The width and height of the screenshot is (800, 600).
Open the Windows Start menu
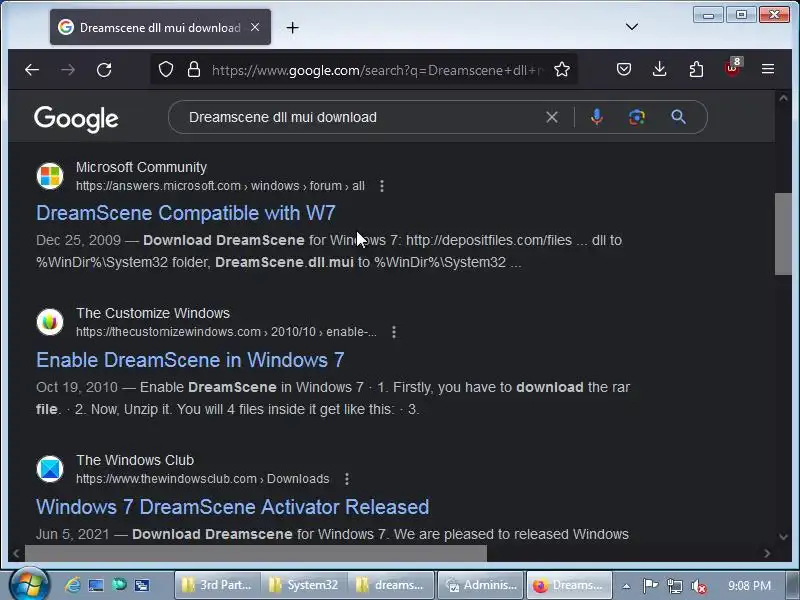[x=29, y=585]
